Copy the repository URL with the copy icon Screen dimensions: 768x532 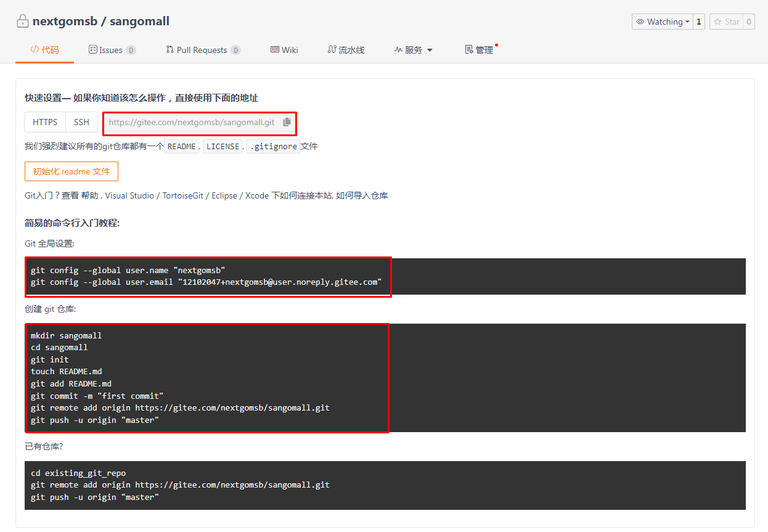tap(287, 122)
